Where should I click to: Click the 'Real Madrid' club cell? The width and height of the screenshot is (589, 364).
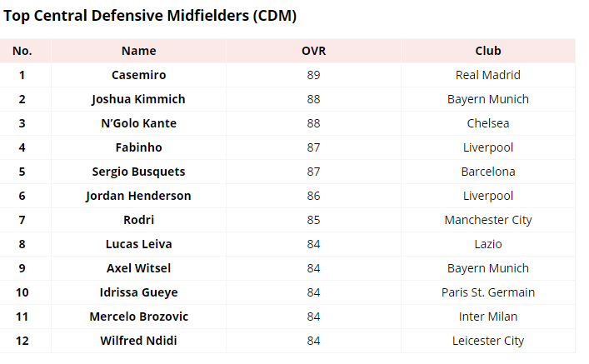(487, 75)
